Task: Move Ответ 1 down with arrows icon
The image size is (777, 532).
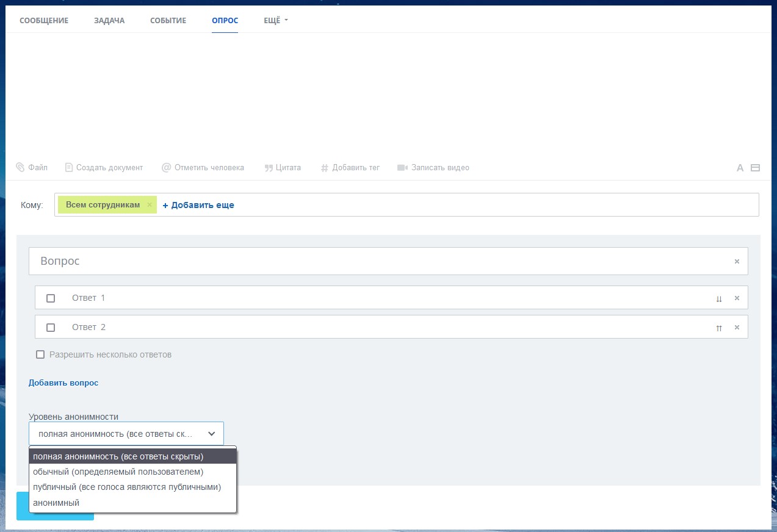Action: (719, 298)
